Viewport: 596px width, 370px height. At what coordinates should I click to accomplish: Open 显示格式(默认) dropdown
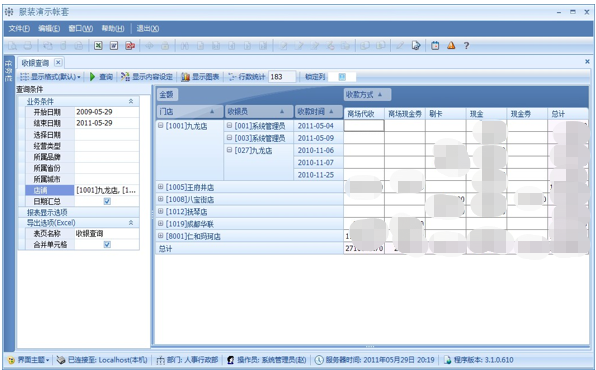pyautogui.click(x=50, y=77)
